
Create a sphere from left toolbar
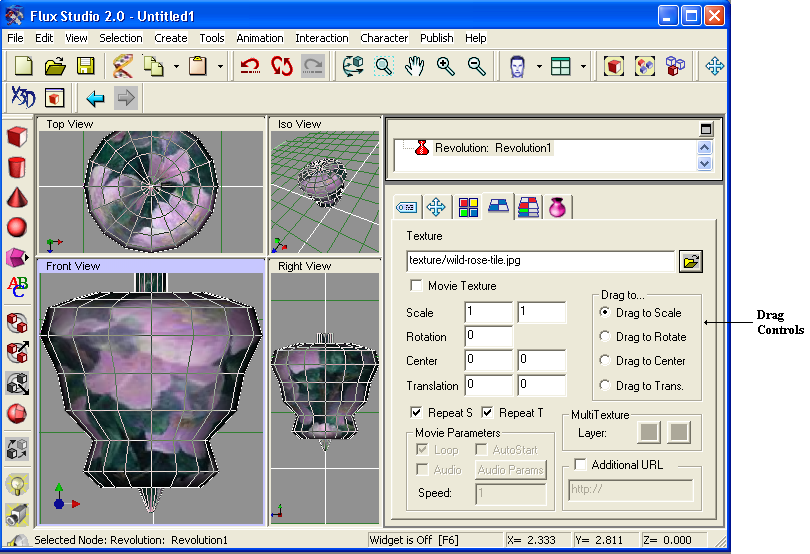click(x=17, y=227)
